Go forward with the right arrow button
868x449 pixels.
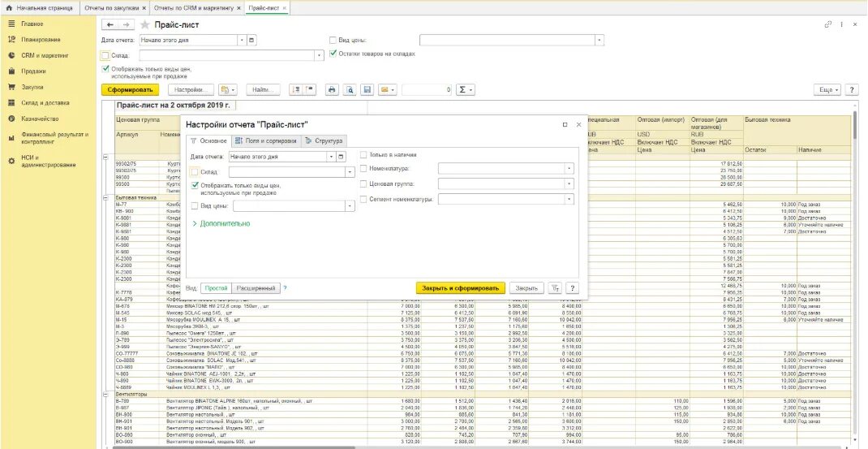click(126, 25)
